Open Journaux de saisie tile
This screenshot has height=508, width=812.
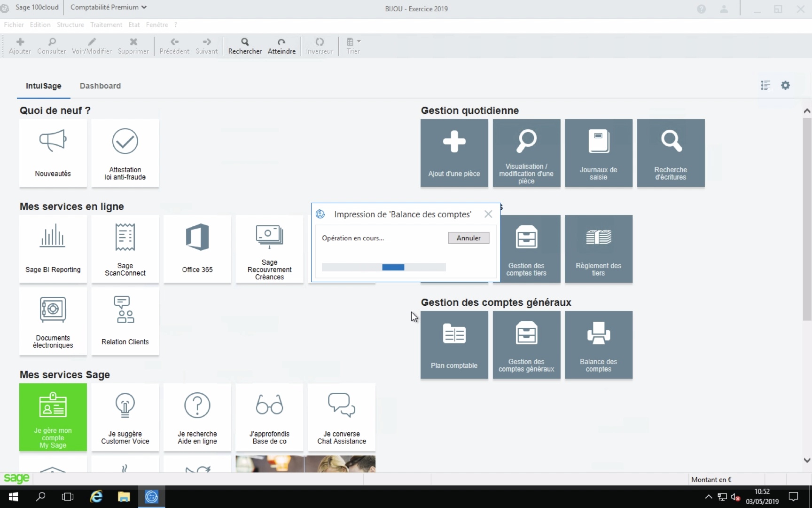point(599,153)
